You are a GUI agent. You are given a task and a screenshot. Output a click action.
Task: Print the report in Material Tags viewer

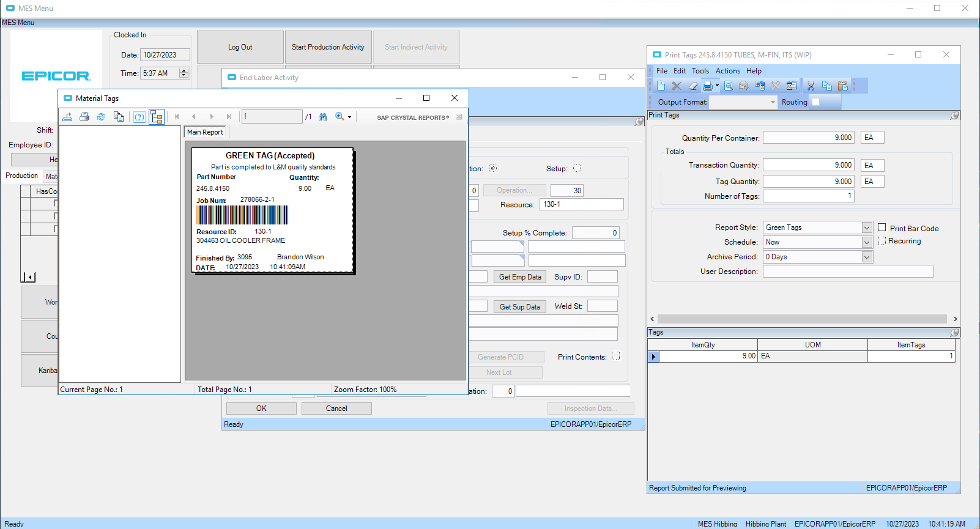pyautogui.click(x=84, y=117)
